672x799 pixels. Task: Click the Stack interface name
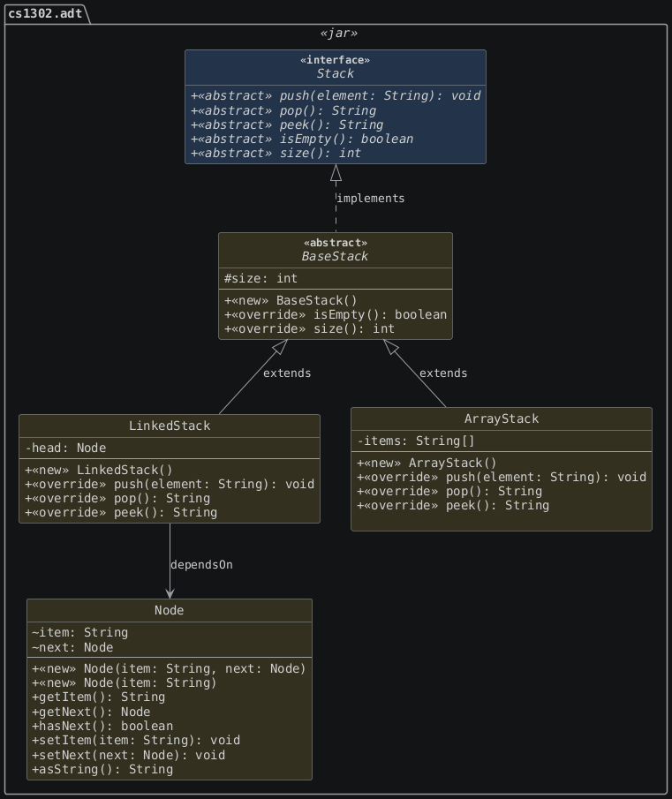click(336, 73)
